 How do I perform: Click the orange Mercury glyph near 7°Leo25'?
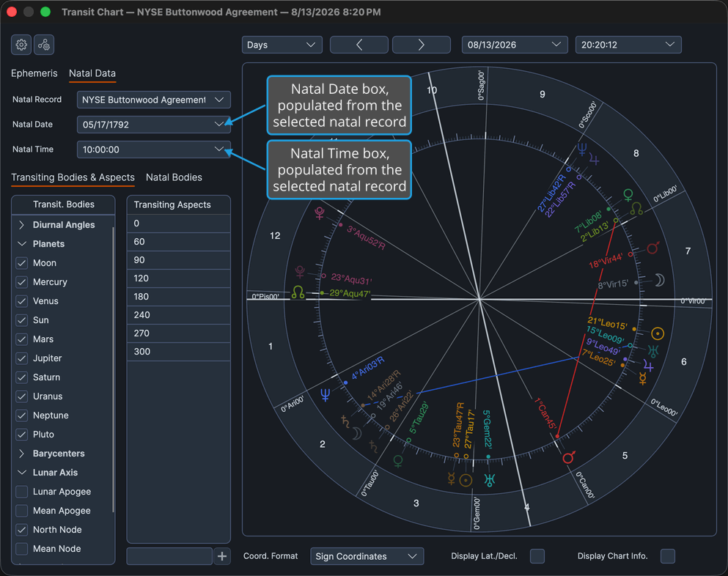tap(642, 378)
